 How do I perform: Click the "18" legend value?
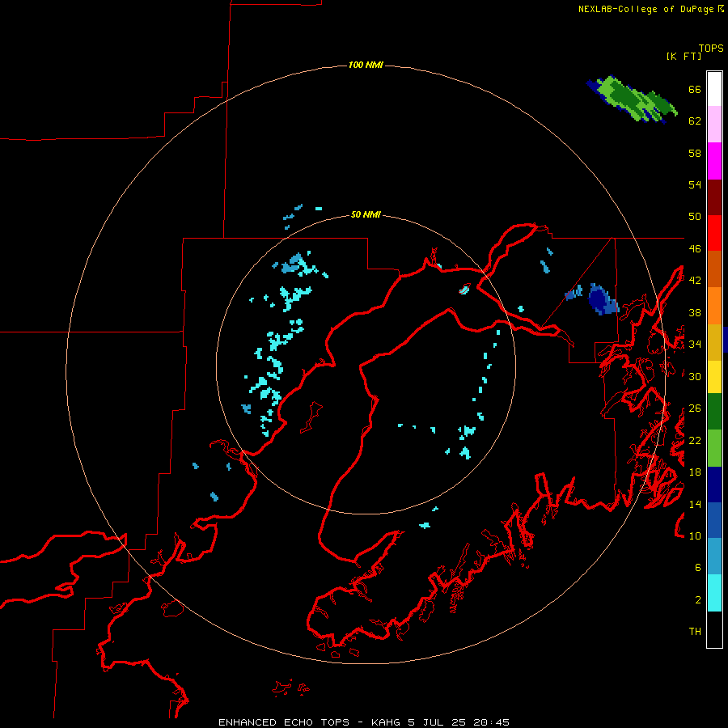pyautogui.click(x=695, y=472)
